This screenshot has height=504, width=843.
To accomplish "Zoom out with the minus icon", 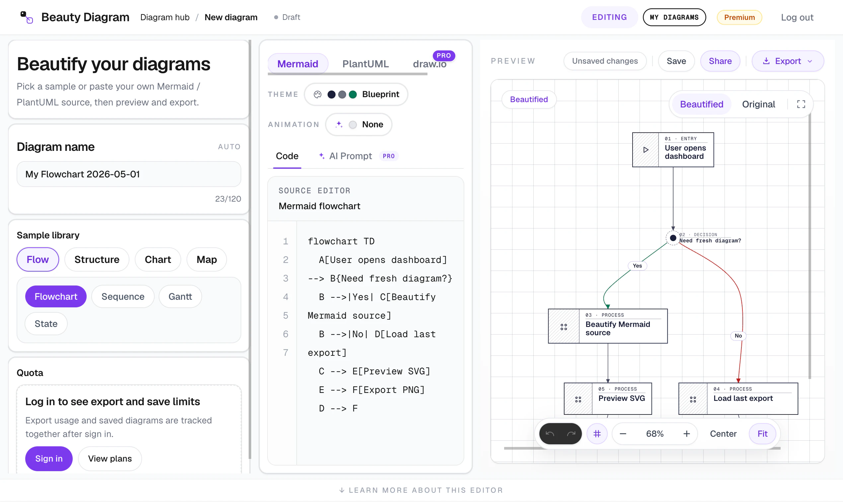I will coord(623,434).
